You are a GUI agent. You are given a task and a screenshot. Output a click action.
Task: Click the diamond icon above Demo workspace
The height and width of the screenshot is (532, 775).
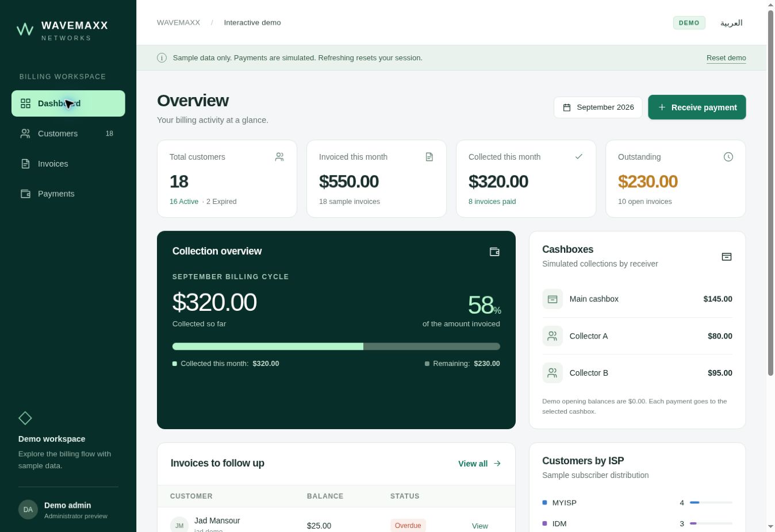(x=25, y=418)
